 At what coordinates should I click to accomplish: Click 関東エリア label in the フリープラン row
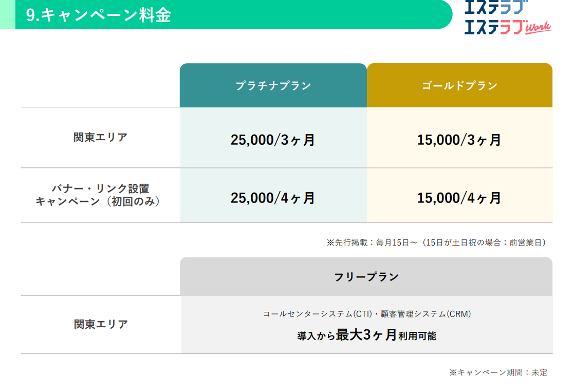click(x=100, y=325)
